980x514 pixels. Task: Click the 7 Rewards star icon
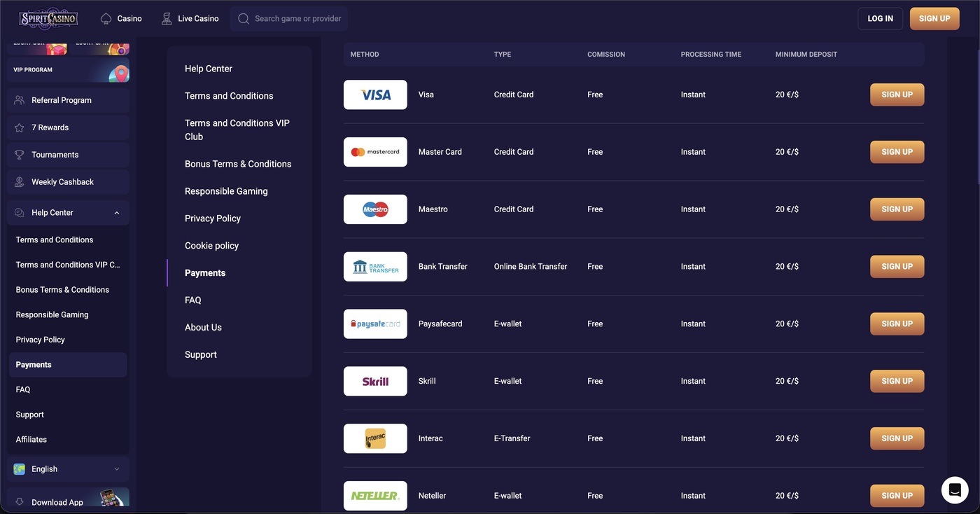point(20,127)
